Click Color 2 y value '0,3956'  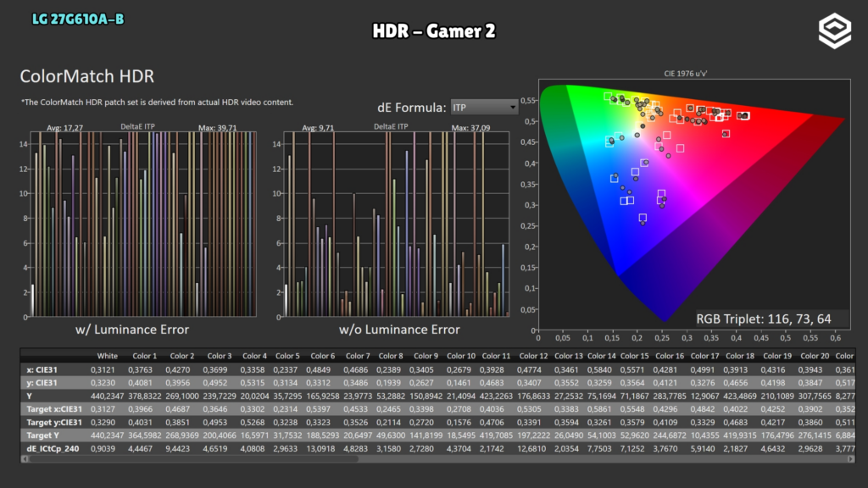click(x=180, y=383)
